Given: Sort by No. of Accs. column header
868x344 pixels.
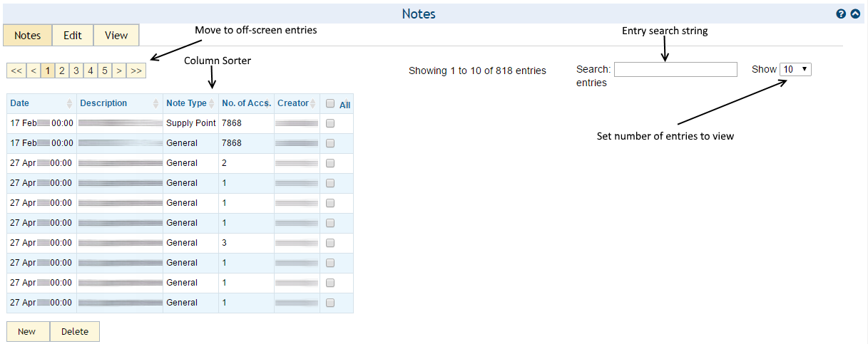Looking at the screenshot, I should click(x=246, y=103).
